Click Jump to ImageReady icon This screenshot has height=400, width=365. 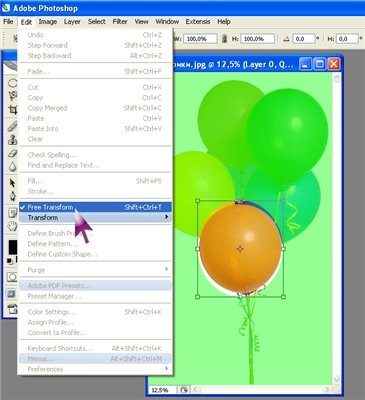12,309
